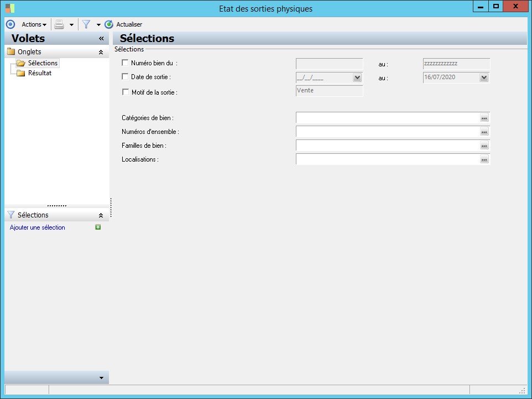Click the Vente motif field
This screenshot has width=532, height=399.
(330, 91)
